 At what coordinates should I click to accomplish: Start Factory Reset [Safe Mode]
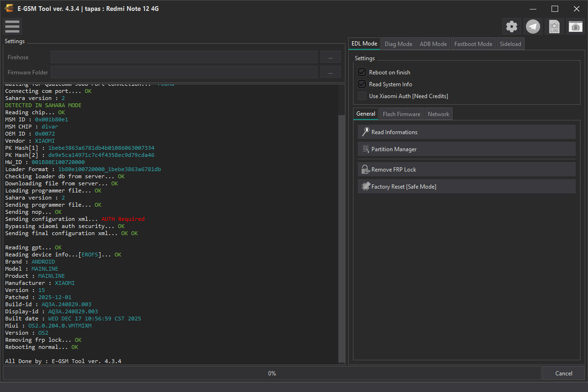[x=467, y=186]
